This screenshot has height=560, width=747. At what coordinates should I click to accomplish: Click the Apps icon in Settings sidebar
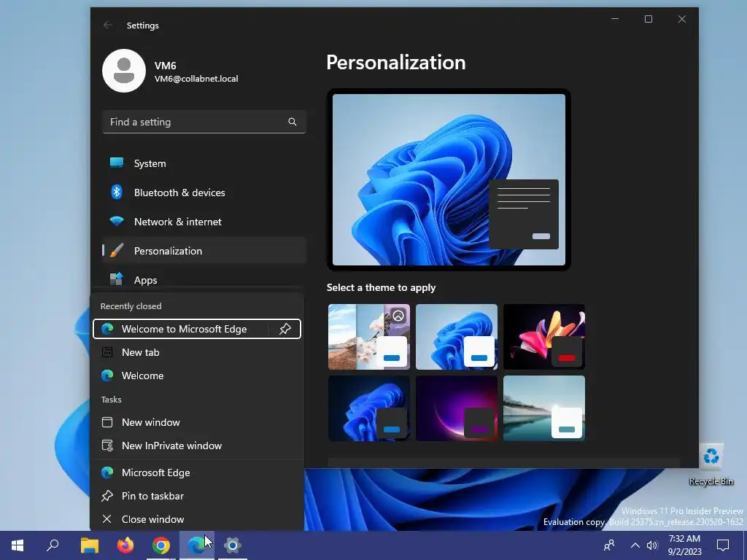click(x=117, y=279)
